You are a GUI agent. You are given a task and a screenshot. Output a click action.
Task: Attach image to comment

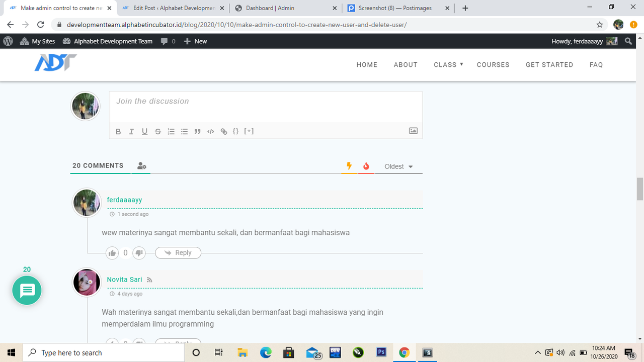click(x=413, y=131)
